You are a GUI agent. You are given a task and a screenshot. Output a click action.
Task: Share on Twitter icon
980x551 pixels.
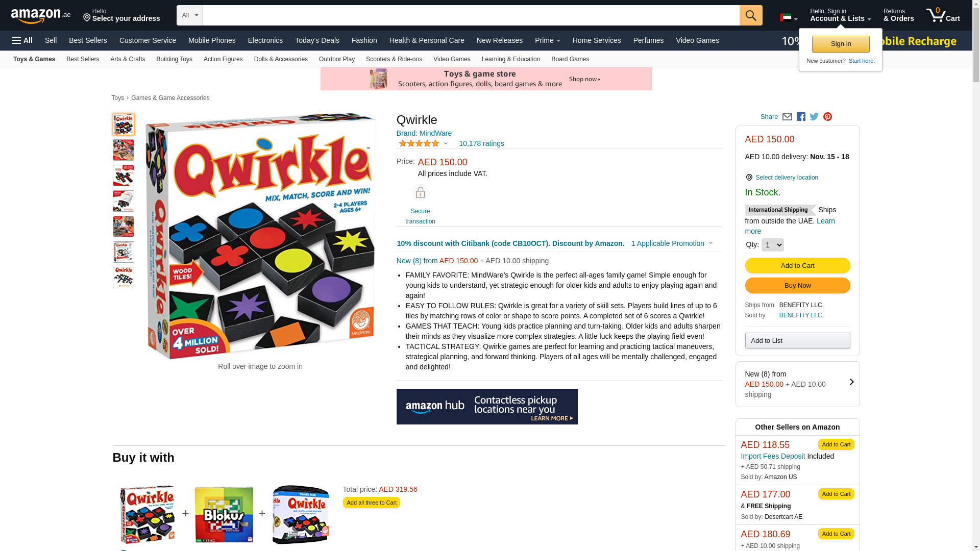[814, 117]
